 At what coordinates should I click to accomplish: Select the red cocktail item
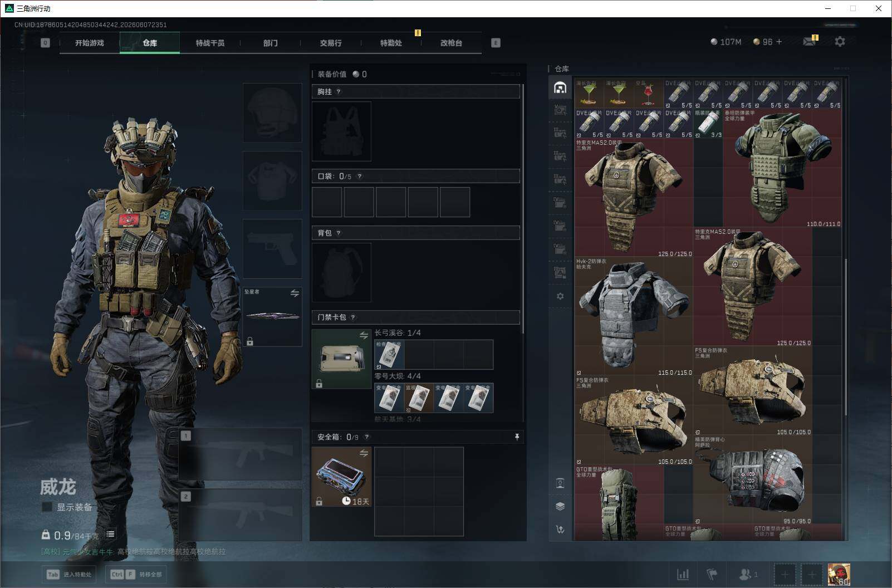(648, 94)
